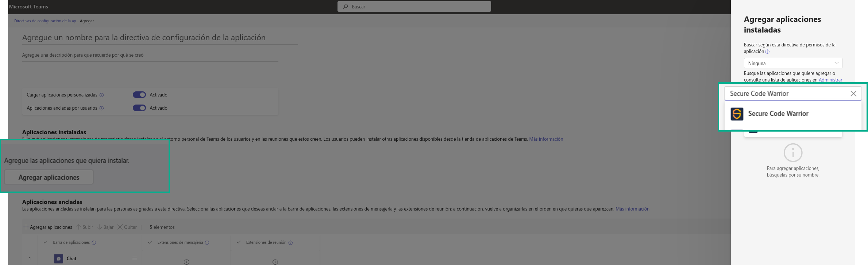Viewport: 868px width, 265px height.
Task: Open Más información link under Aplicaciones ancladas
Action: pyautogui.click(x=632, y=209)
